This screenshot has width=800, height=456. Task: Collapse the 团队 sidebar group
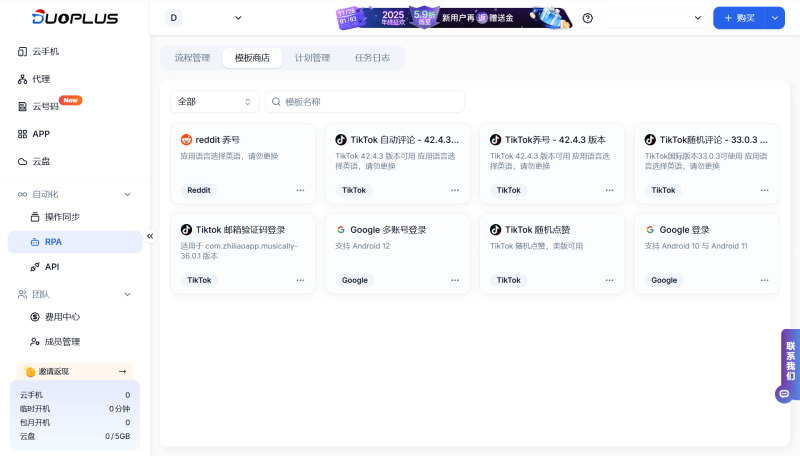[127, 294]
